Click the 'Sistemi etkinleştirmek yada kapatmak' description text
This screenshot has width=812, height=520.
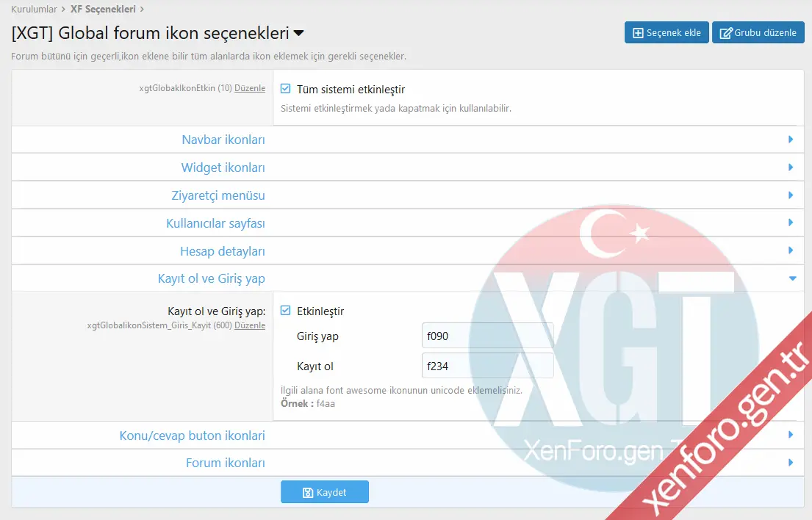[x=395, y=109]
